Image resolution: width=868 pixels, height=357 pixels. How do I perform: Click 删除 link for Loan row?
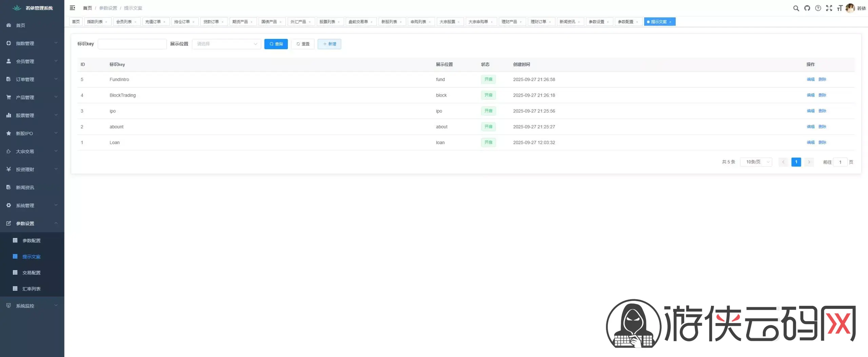822,142
